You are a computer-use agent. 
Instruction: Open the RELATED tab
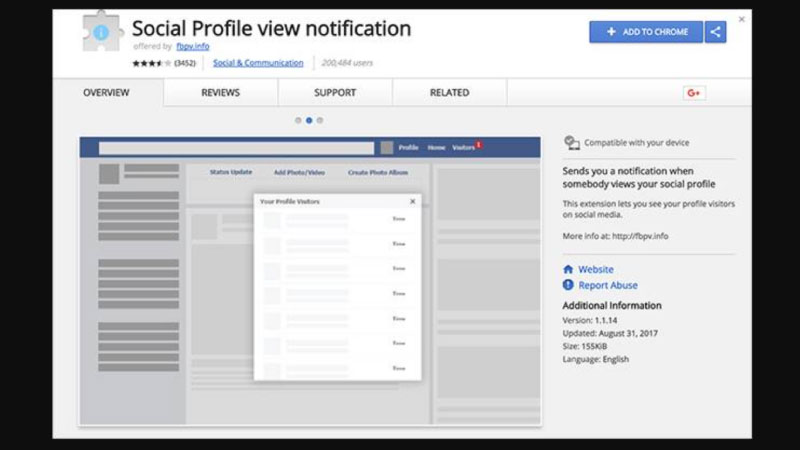point(449,93)
